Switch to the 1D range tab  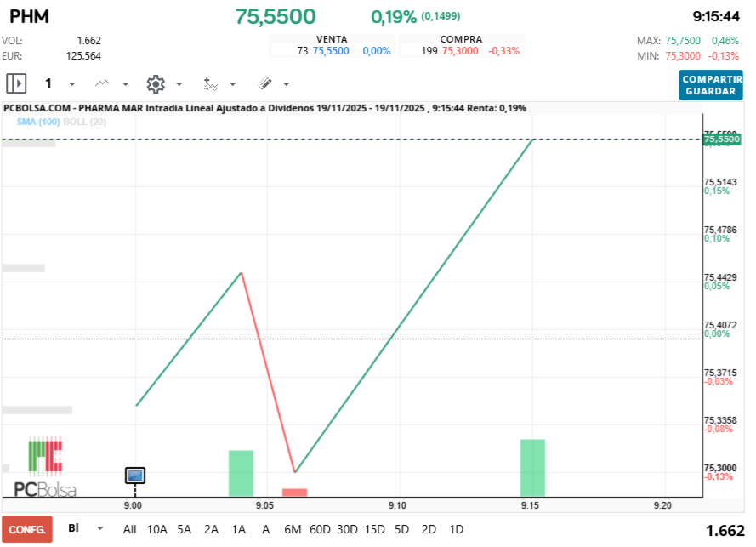456,529
